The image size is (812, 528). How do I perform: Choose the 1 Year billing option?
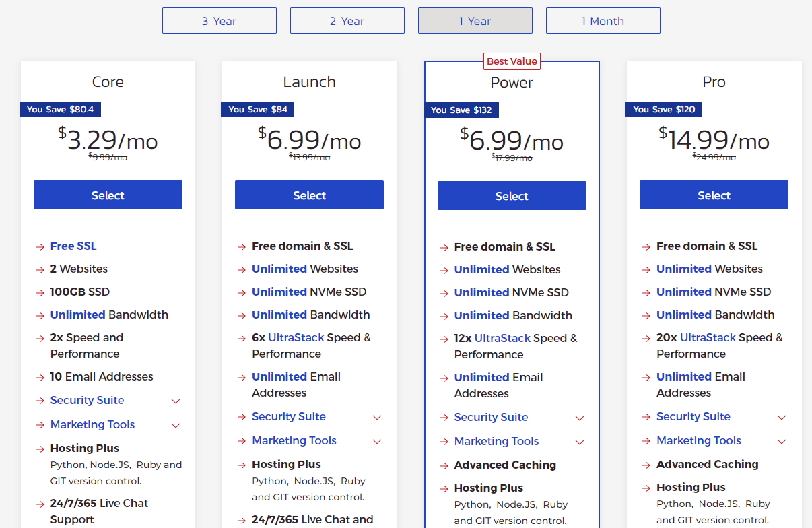click(x=475, y=21)
